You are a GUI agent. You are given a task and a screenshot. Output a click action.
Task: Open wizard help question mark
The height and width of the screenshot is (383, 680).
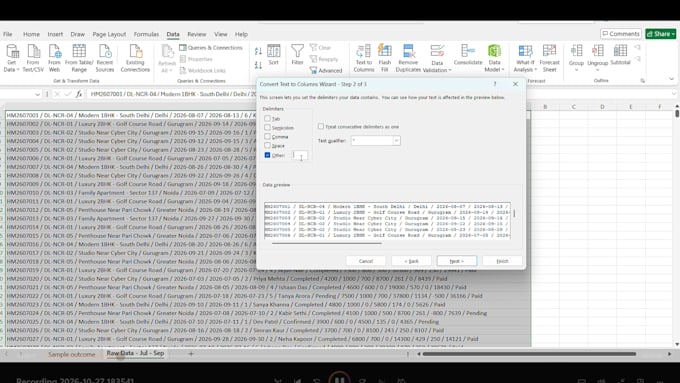tap(495, 84)
